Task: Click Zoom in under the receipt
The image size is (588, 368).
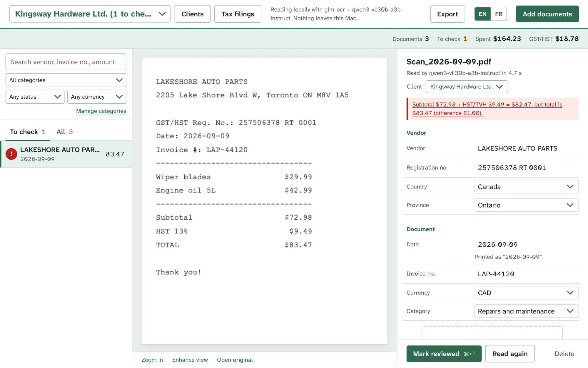Action: click(x=152, y=360)
